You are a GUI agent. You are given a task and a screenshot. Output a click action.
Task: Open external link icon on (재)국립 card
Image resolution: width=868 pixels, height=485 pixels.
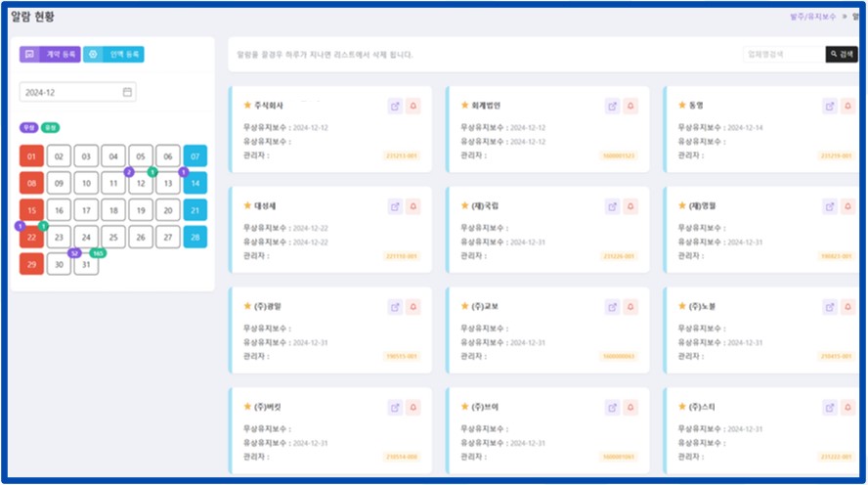click(612, 206)
